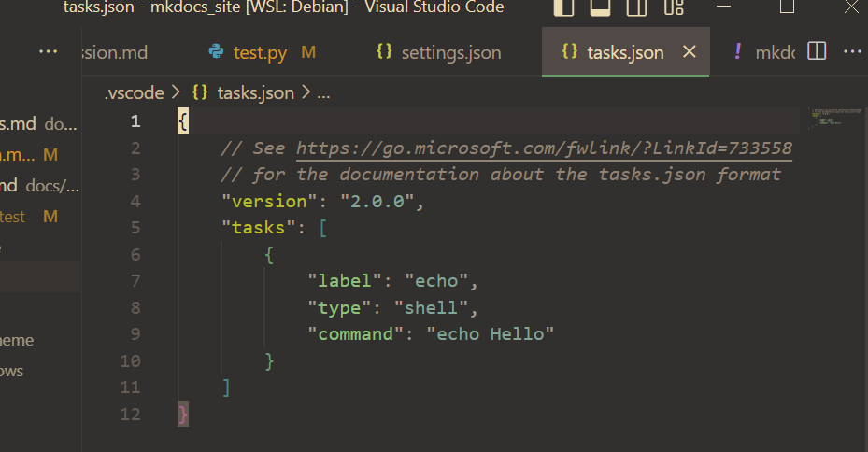
Task: Click the "label" key text
Action: [345, 281]
